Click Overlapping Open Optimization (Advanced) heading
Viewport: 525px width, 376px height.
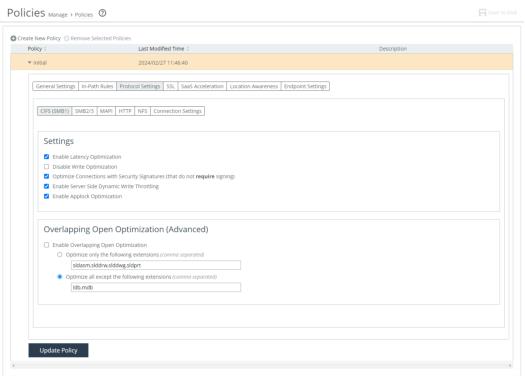click(126, 229)
